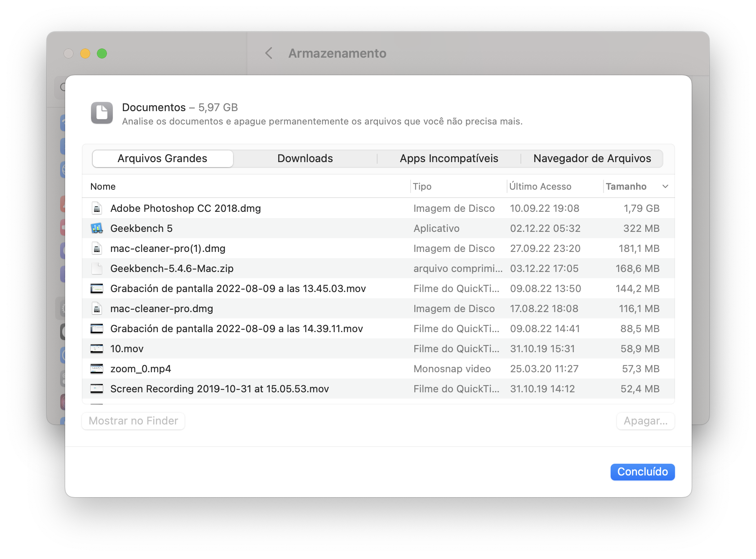Viewport: 756px width, 559px height.
Task: Switch to the Arquivos Grandes tab
Action: [162, 158]
